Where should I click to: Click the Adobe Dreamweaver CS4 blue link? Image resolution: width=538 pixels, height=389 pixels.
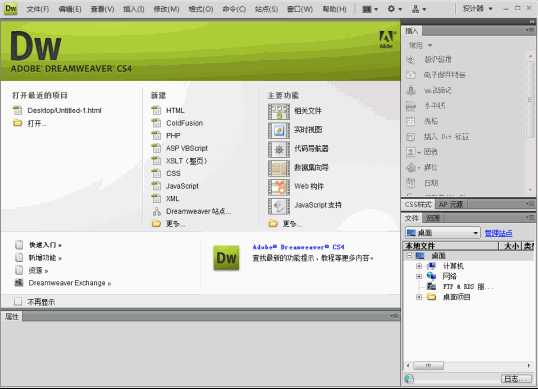click(x=298, y=247)
